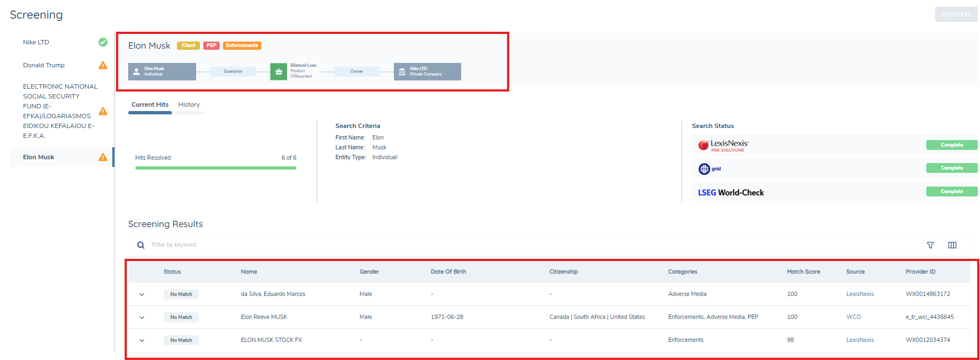Open the column chooser icon
This screenshot has height=360, width=980.
click(x=952, y=245)
